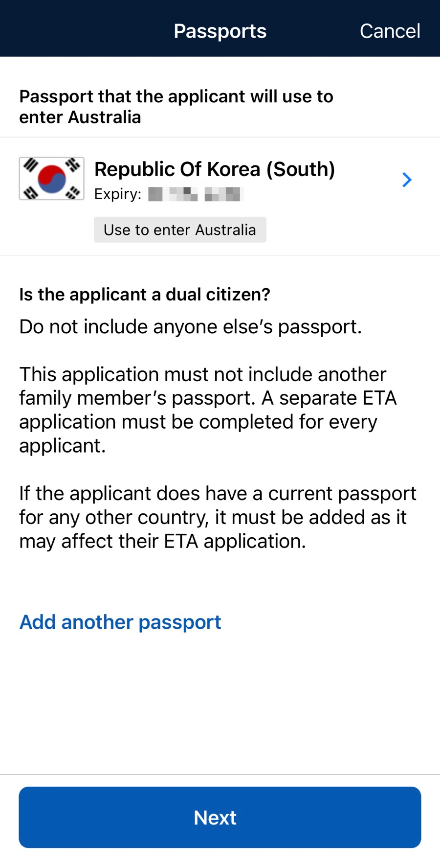
Task: Tap the pixelated expiry date value
Action: (x=196, y=194)
